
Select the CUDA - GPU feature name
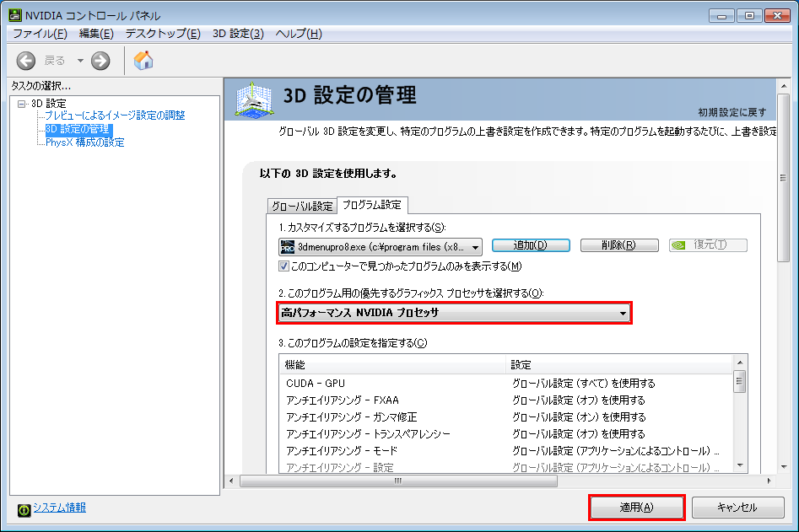pyautogui.click(x=316, y=384)
